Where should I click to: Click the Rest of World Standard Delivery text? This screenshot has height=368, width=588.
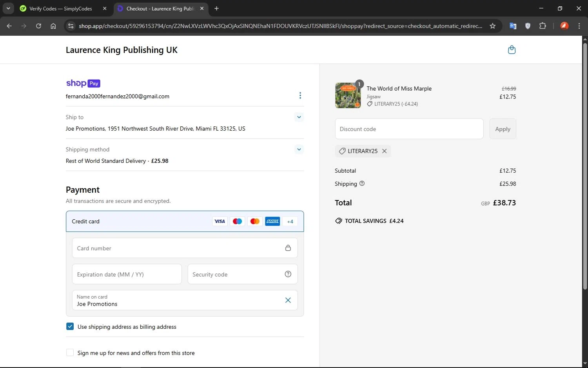(x=106, y=161)
